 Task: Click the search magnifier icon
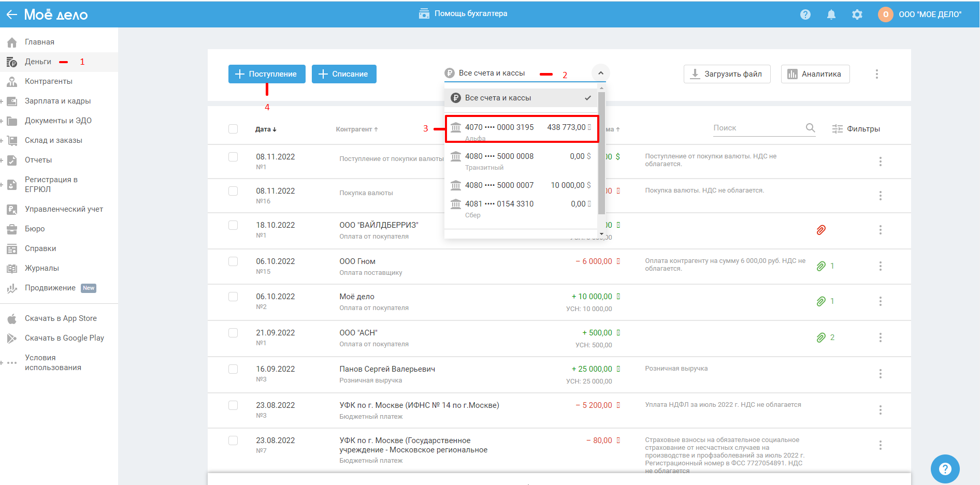[x=811, y=128]
